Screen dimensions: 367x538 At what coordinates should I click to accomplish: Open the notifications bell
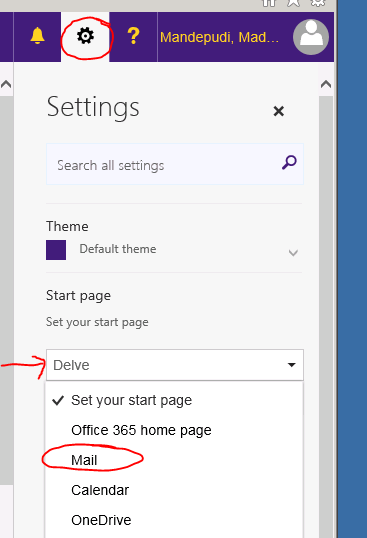click(37, 36)
